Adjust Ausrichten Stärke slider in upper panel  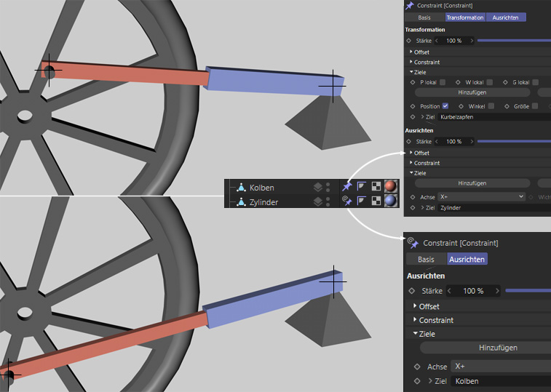[x=514, y=142]
